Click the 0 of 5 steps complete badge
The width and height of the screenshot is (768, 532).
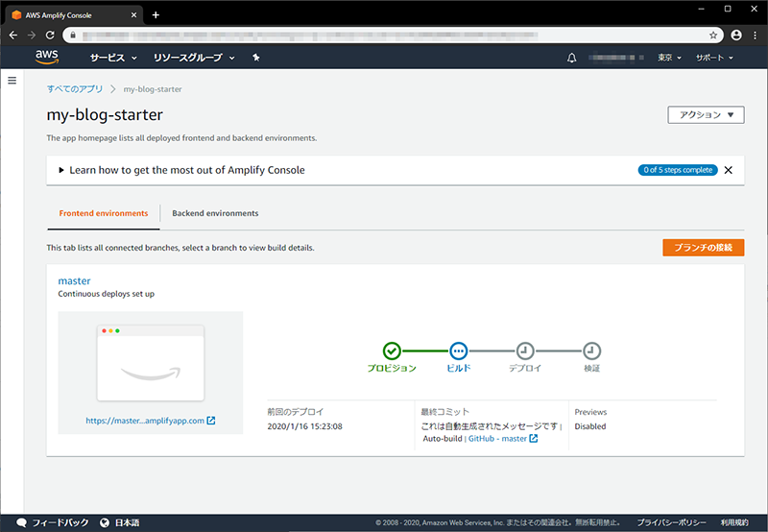pyautogui.click(x=678, y=170)
